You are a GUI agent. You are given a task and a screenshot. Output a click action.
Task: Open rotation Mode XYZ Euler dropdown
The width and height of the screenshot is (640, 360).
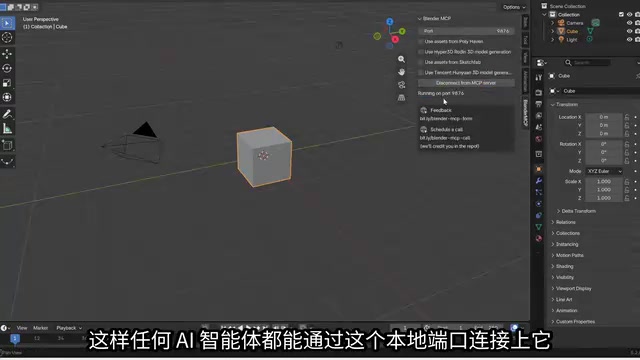coord(604,171)
